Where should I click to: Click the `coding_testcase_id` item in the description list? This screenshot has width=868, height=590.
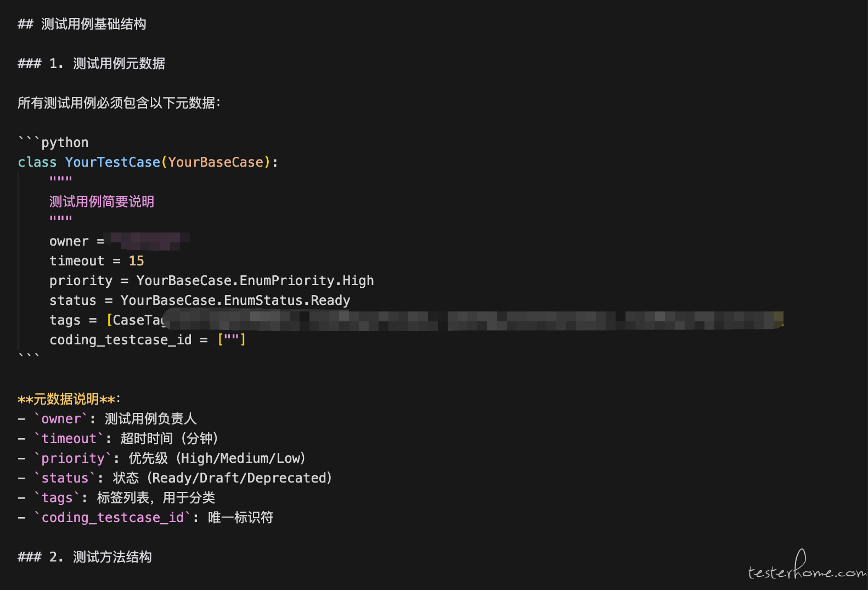[112, 518]
